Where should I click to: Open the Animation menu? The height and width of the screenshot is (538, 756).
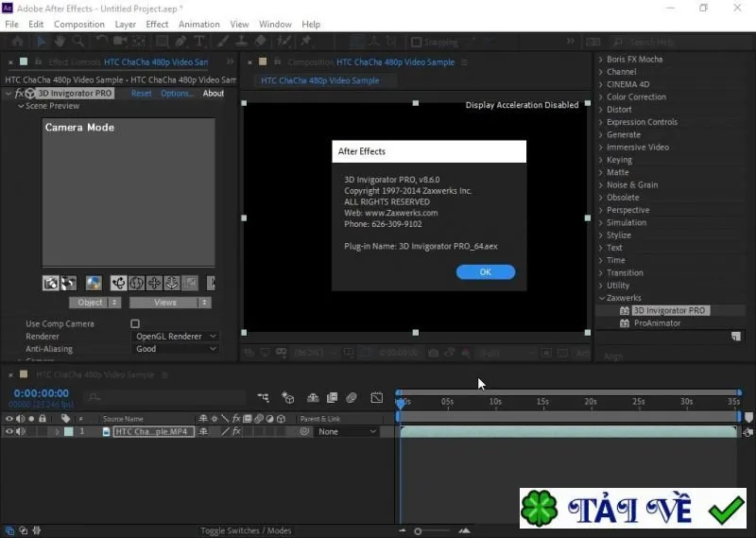(x=199, y=25)
